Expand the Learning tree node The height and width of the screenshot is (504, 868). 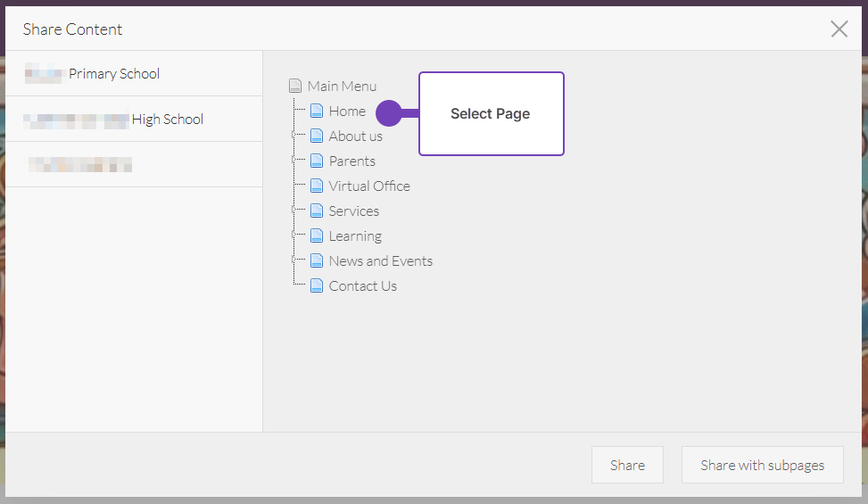[294, 236]
